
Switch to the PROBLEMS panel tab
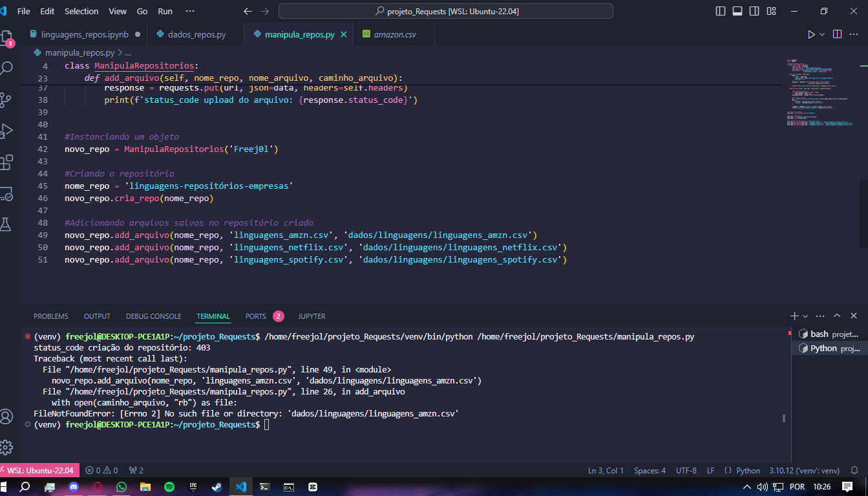coord(51,316)
